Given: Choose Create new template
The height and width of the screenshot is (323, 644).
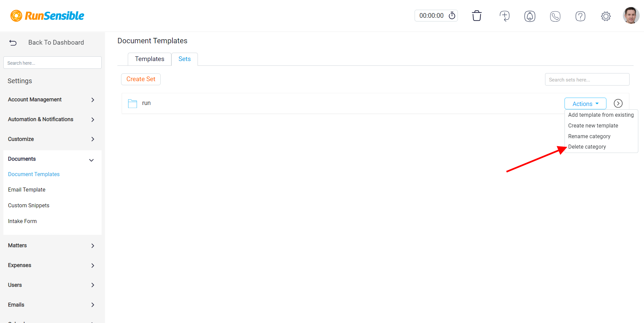Looking at the screenshot, I should click(x=593, y=125).
